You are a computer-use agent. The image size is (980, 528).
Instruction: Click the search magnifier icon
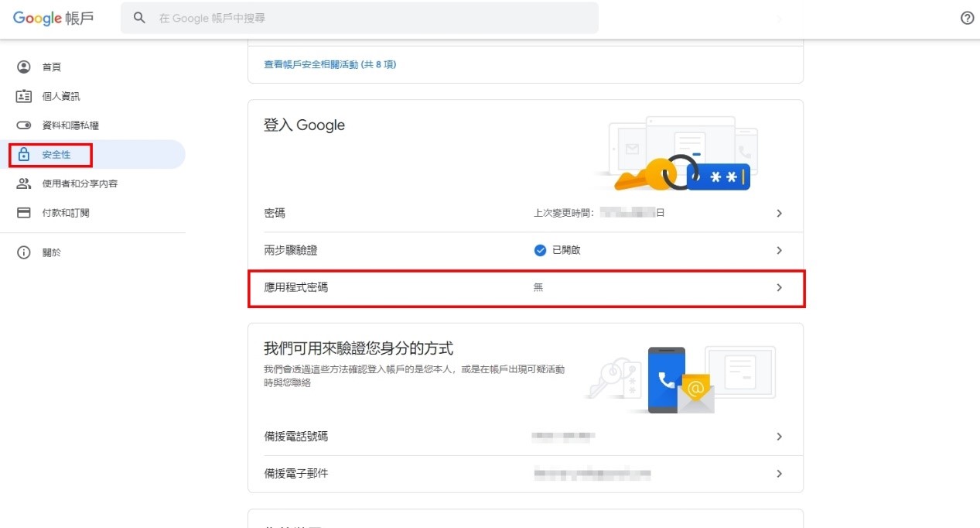tap(139, 18)
